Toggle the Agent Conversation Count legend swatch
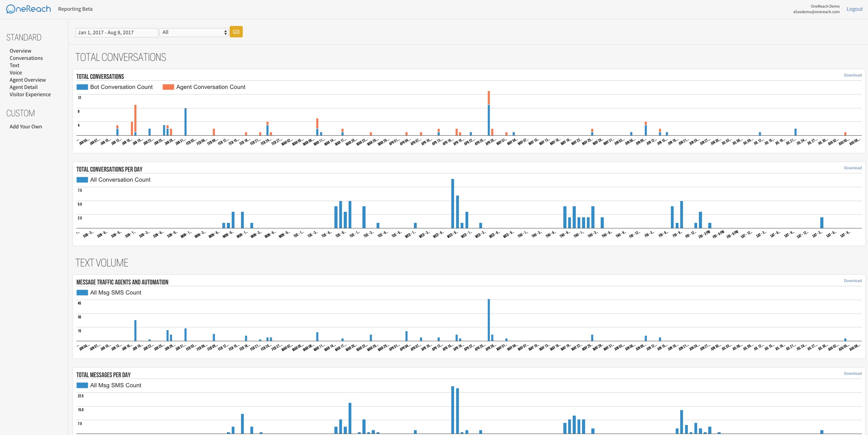Image resolution: width=868 pixels, height=435 pixels. (x=168, y=87)
